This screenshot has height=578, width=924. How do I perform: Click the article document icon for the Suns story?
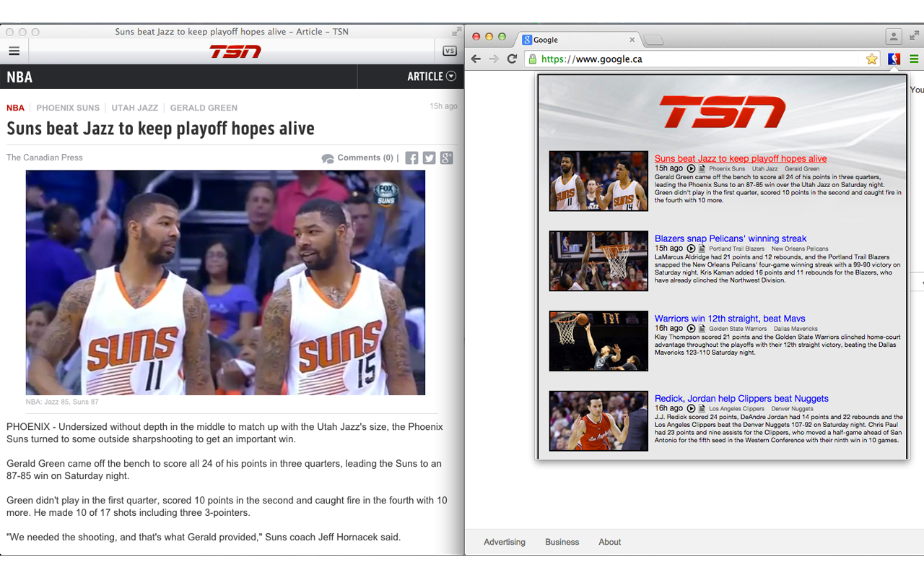click(702, 168)
